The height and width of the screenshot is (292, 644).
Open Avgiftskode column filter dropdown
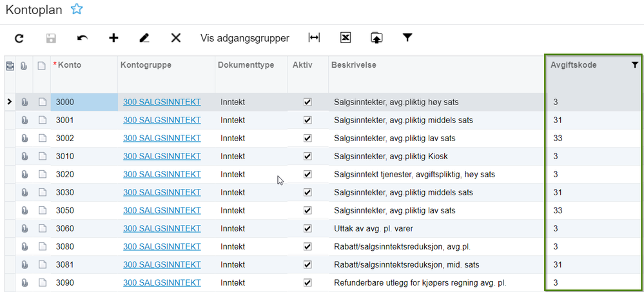635,65
